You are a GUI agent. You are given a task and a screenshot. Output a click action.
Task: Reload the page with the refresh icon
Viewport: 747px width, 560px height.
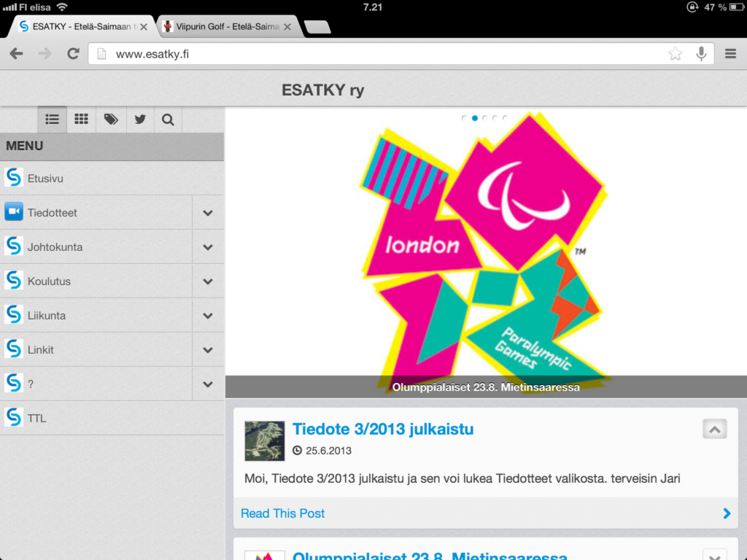tap(72, 53)
